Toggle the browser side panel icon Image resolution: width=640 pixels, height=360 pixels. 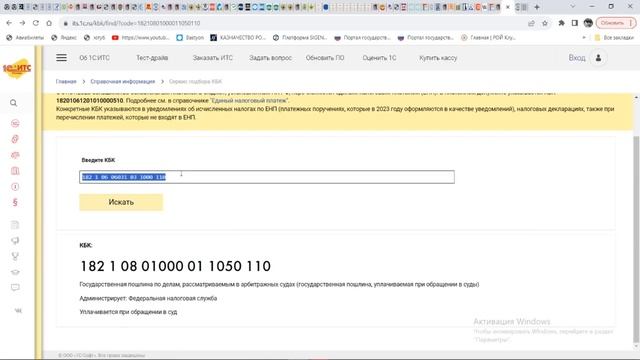tap(574, 23)
